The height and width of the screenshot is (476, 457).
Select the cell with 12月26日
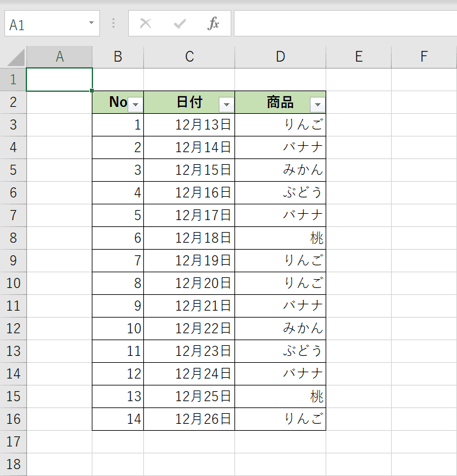tap(189, 419)
